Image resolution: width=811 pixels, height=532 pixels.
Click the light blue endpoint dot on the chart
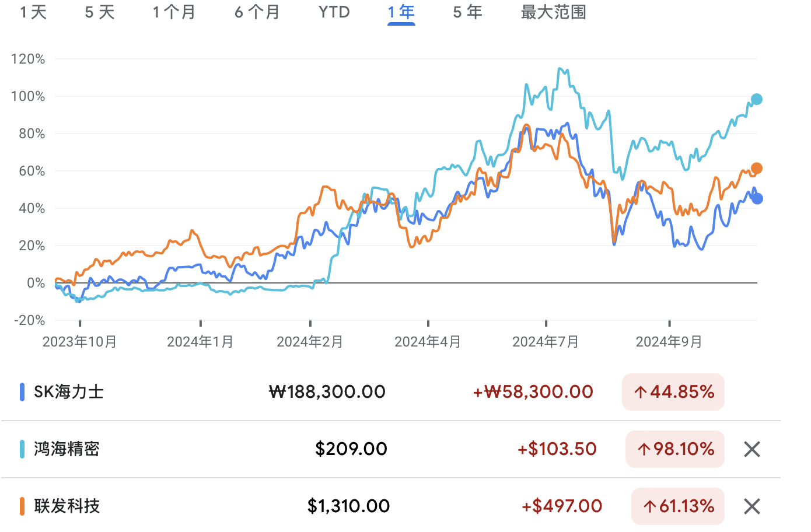point(757,99)
